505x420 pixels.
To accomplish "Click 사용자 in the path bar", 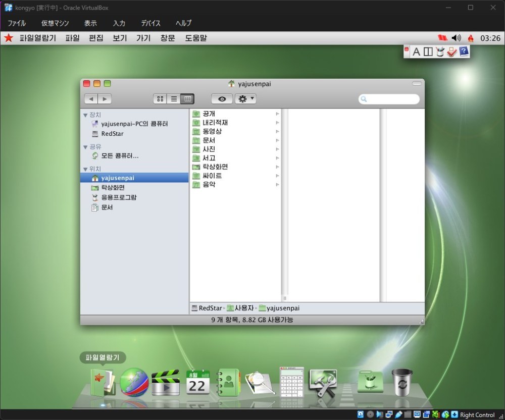I will click(x=240, y=308).
